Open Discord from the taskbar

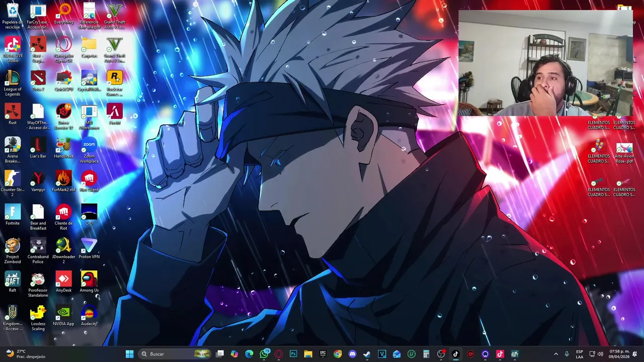pos(352,354)
